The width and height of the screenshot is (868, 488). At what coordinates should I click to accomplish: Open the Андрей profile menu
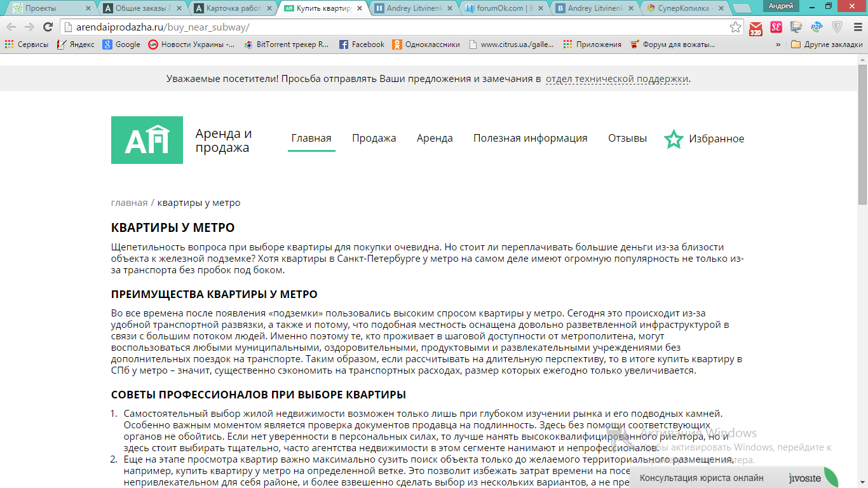(x=781, y=6)
